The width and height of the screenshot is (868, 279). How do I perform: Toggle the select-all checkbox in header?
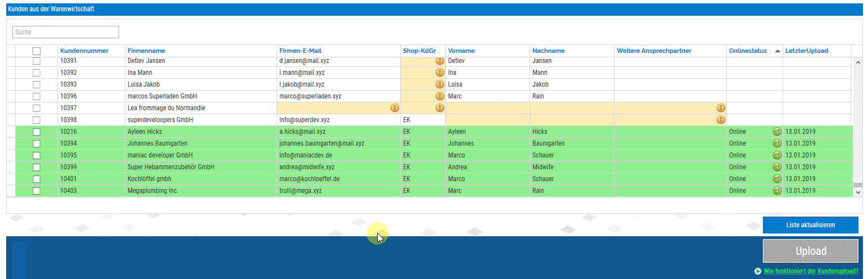coord(37,51)
